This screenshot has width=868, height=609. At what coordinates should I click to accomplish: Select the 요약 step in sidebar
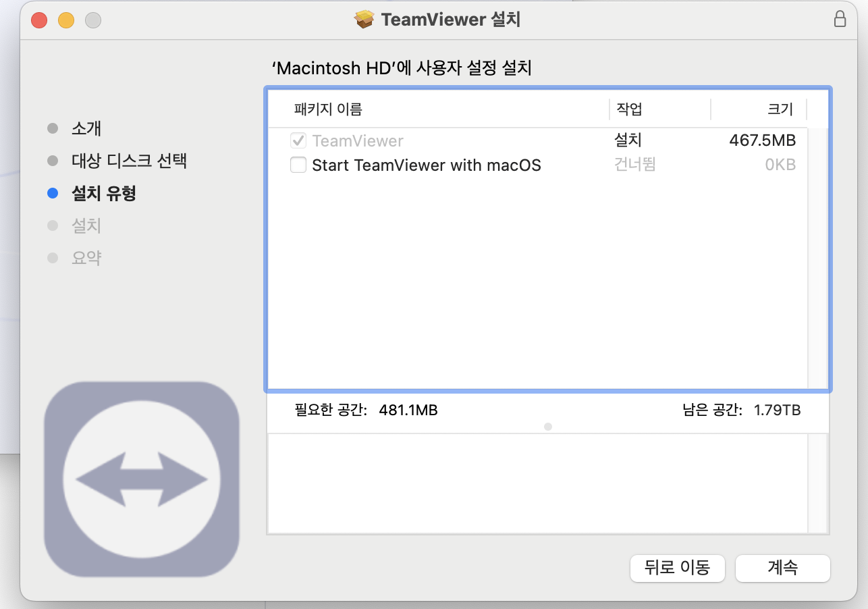[x=86, y=258]
